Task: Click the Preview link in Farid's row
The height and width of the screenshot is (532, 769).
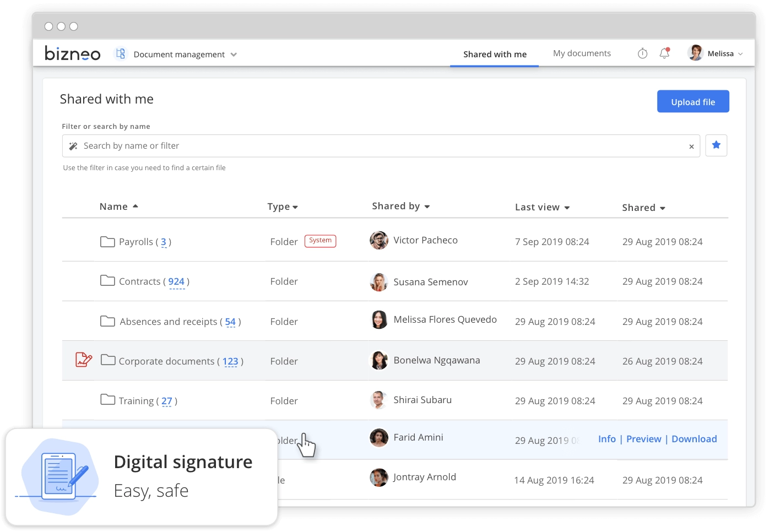Action: click(x=643, y=439)
